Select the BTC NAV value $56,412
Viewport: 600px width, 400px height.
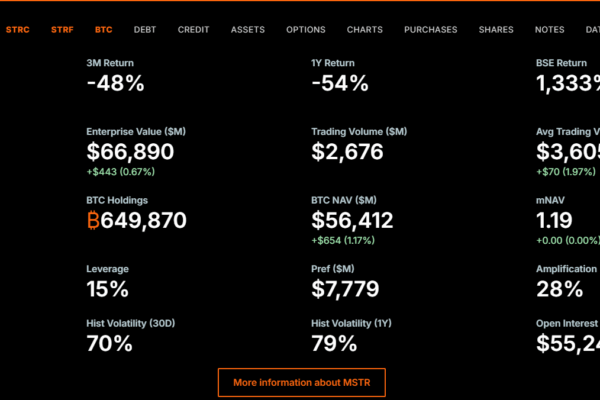(352, 221)
